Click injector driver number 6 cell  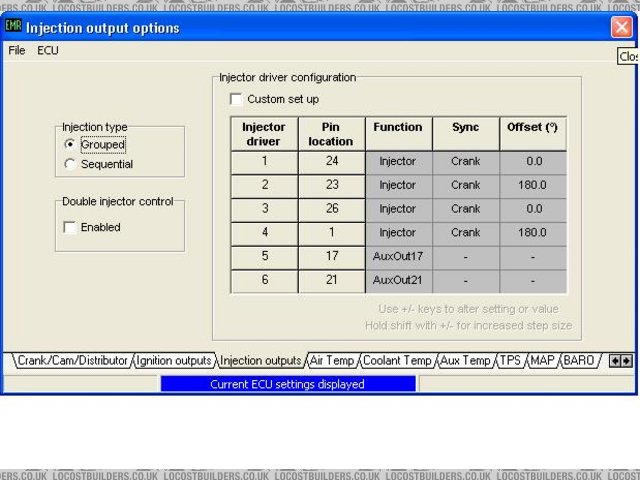coord(264,281)
